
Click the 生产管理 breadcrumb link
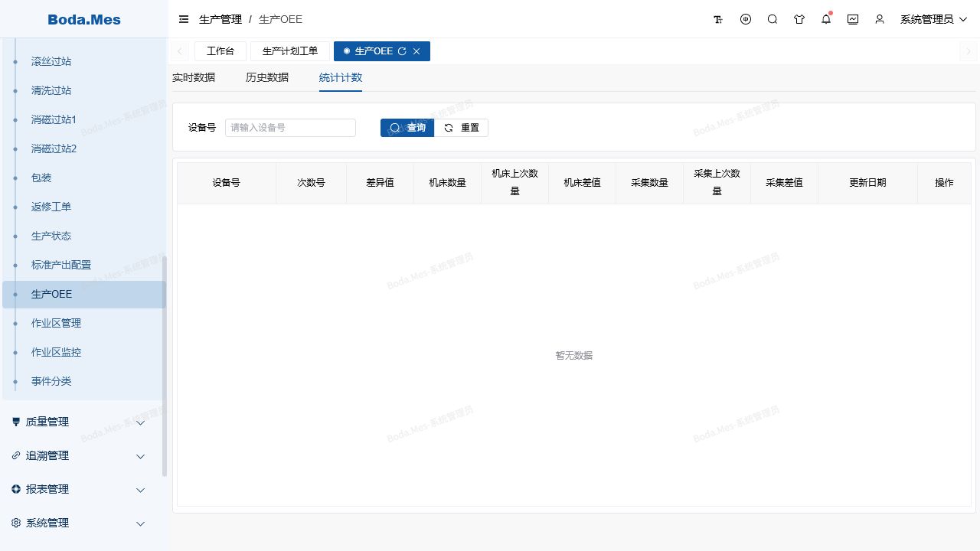pos(220,19)
